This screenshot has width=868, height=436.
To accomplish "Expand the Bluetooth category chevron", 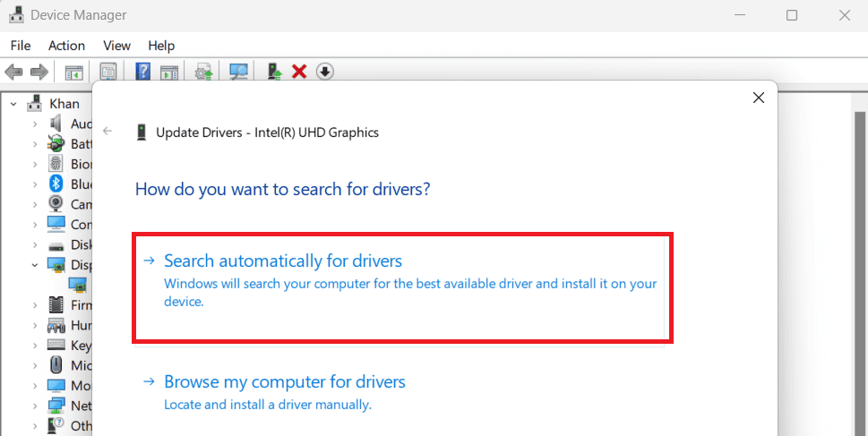I will (x=35, y=184).
